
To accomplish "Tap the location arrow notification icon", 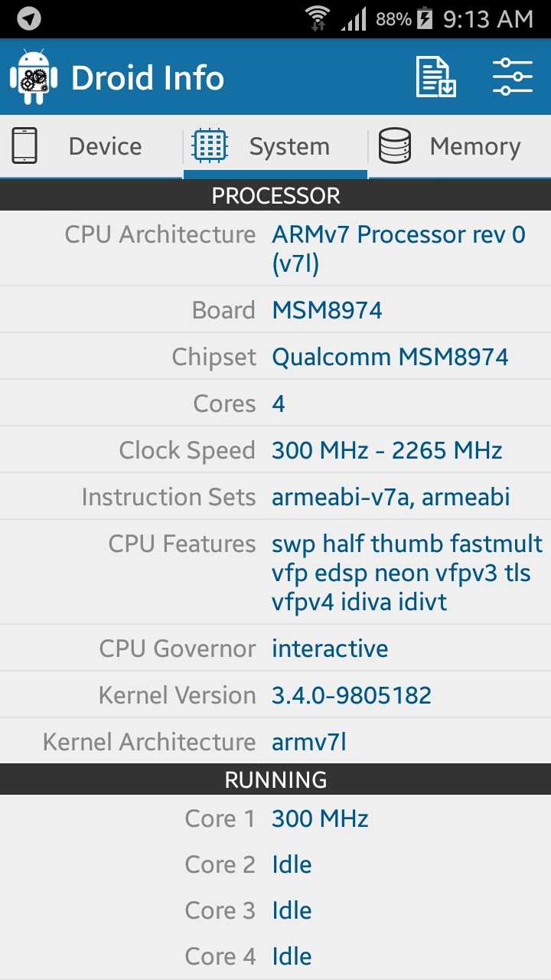I will 29,18.
